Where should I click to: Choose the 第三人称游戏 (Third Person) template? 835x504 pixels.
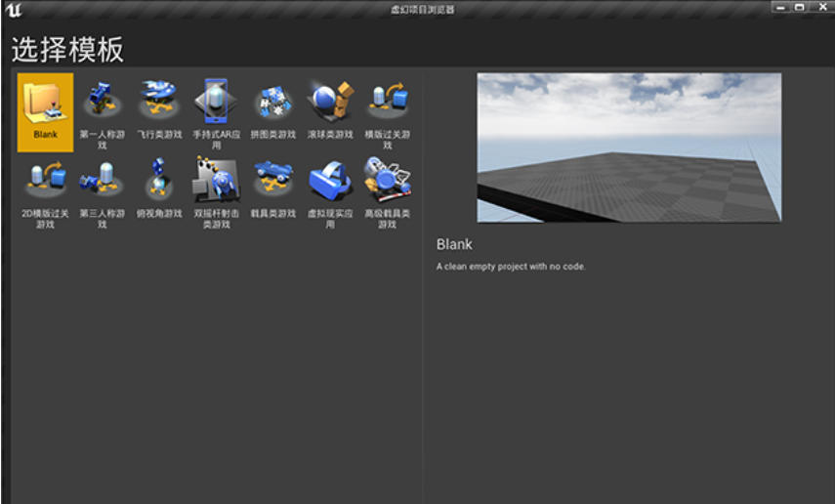(102, 191)
